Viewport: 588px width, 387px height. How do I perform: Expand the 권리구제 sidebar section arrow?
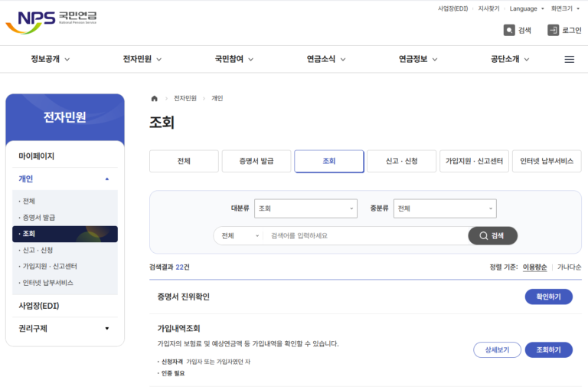pyautogui.click(x=107, y=329)
